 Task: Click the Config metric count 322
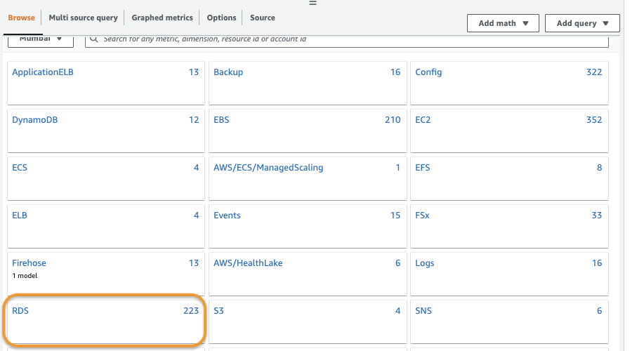point(594,72)
